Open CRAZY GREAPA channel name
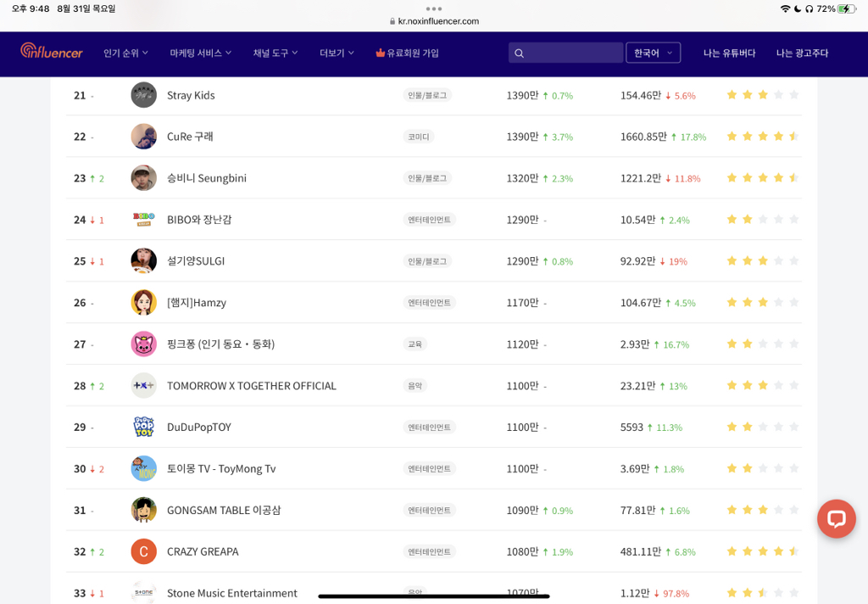 pyautogui.click(x=203, y=552)
